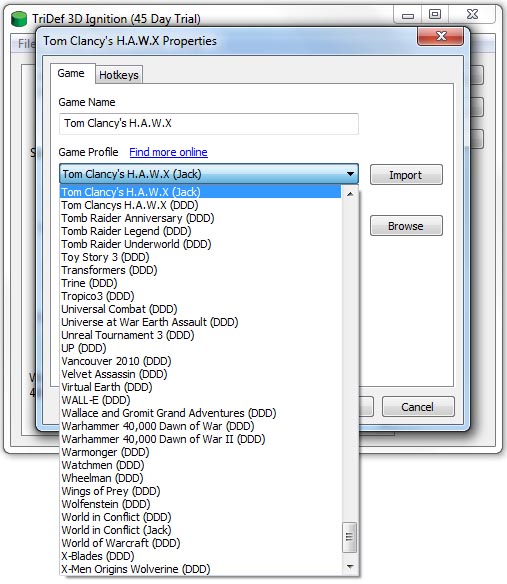This screenshot has height=584, width=507.
Task: Select Universe at War Earth Assault (DDD)
Action: [201, 322]
